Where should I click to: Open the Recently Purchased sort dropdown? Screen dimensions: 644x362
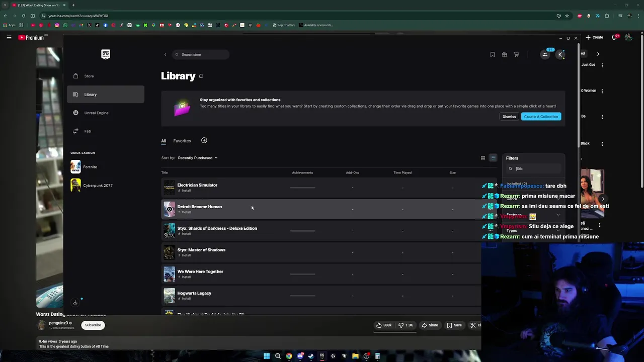click(198, 158)
